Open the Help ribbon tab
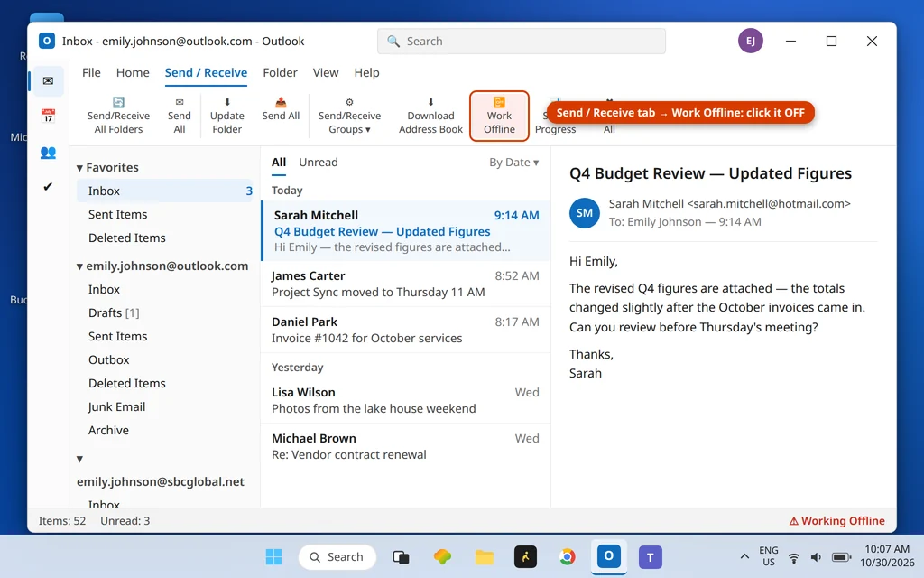This screenshot has width=924, height=578. [366, 72]
